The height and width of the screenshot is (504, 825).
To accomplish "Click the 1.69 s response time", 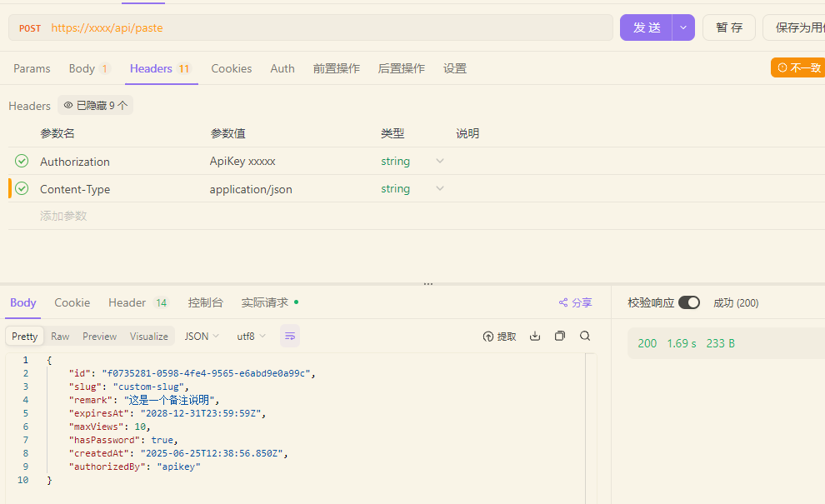I will (682, 343).
